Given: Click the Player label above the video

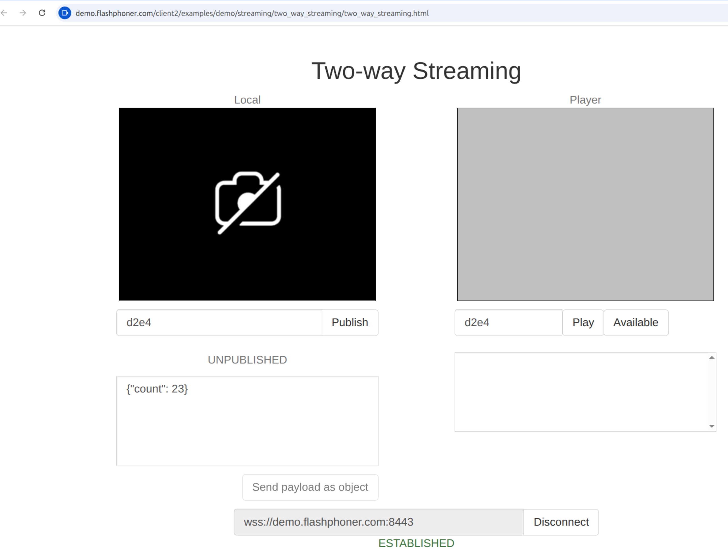Looking at the screenshot, I should [585, 100].
